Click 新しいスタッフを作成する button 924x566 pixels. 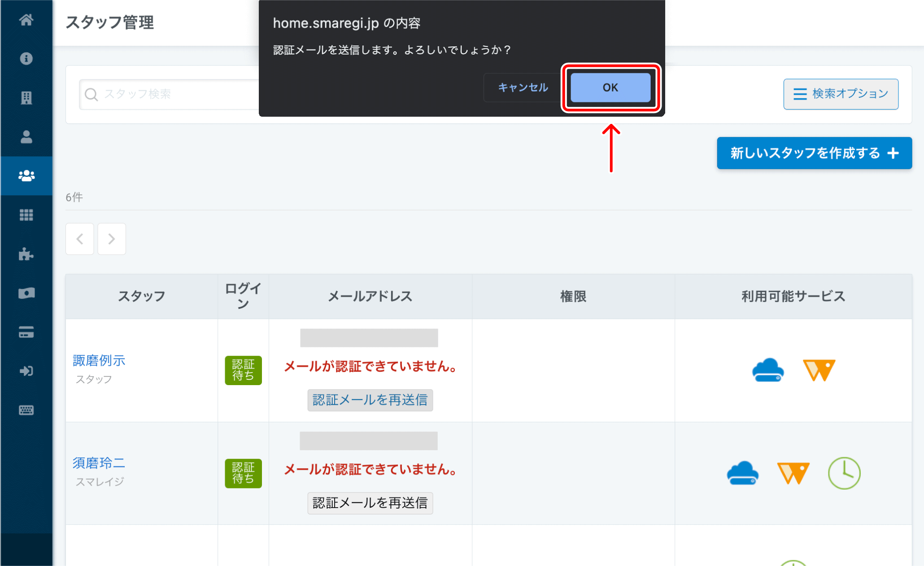click(814, 153)
